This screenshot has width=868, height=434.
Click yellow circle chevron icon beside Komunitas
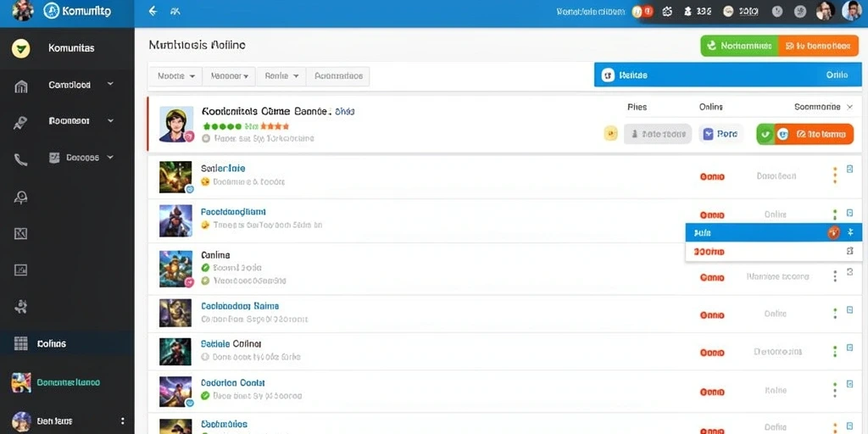click(20, 48)
